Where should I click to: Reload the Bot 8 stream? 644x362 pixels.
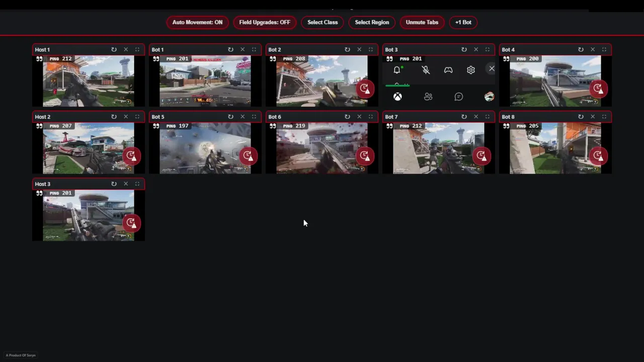coord(581,117)
